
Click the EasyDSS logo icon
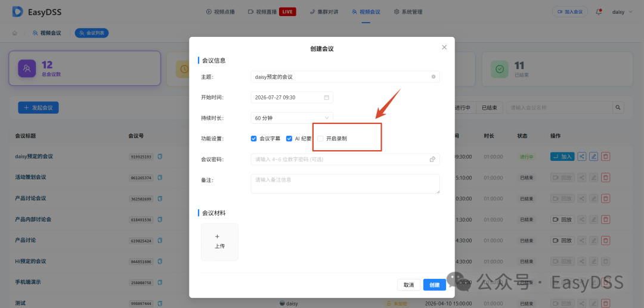18,11
